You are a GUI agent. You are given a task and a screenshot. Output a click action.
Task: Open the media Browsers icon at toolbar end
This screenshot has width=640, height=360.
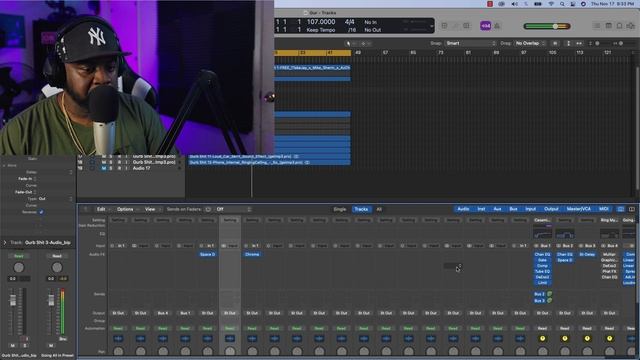[x=631, y=26]
